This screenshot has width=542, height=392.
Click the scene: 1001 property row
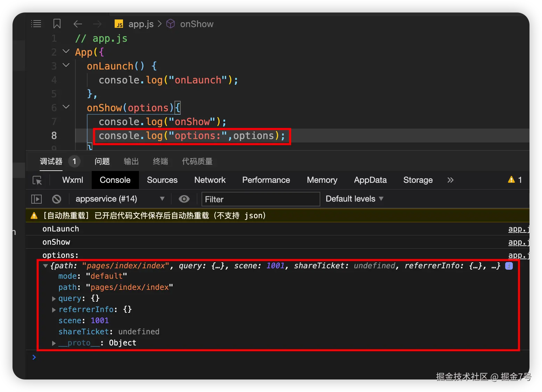tap(83, 321)
